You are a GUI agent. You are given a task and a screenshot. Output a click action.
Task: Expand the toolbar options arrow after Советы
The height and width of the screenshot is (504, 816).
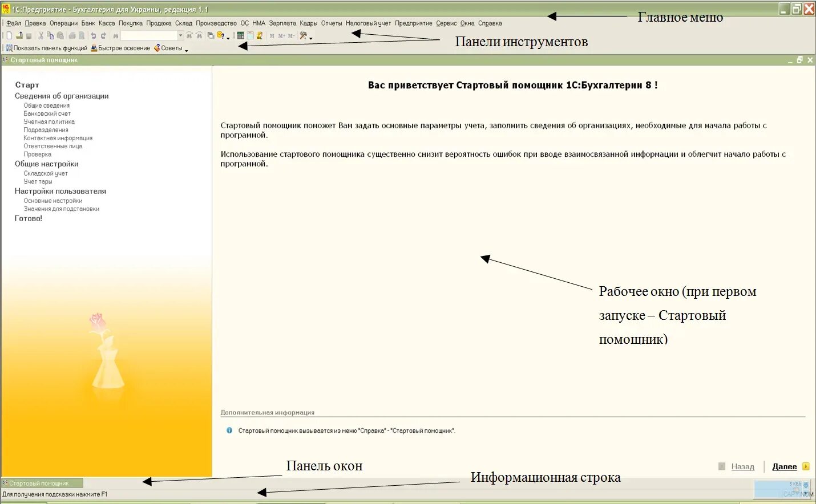[187, 51]
